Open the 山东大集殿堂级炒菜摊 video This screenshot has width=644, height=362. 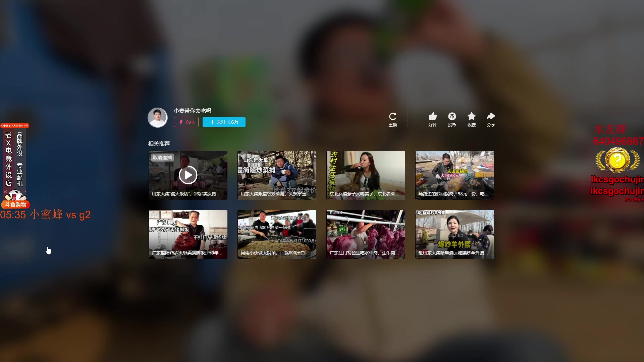coord(277,175)
